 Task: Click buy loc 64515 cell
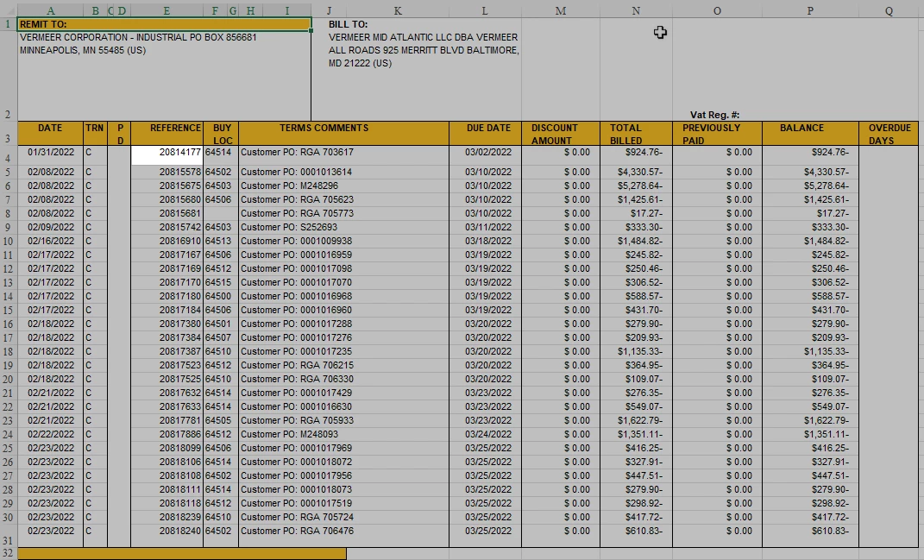[221, 282]
